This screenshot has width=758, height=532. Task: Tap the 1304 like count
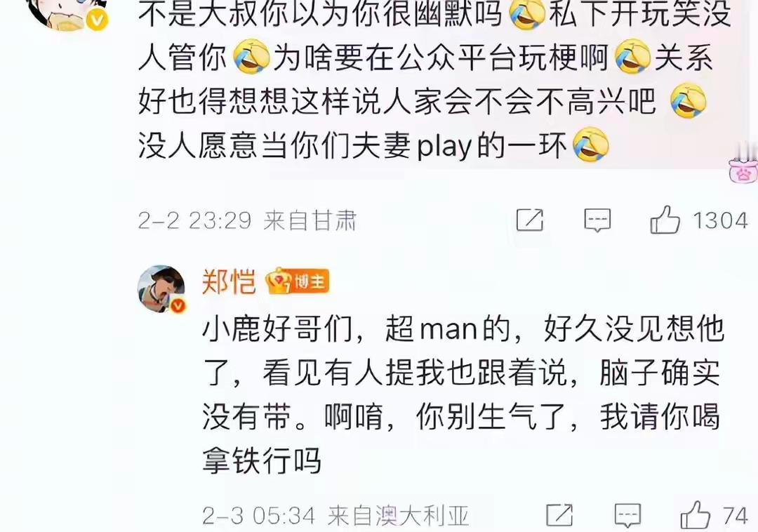tap(721, 221)
